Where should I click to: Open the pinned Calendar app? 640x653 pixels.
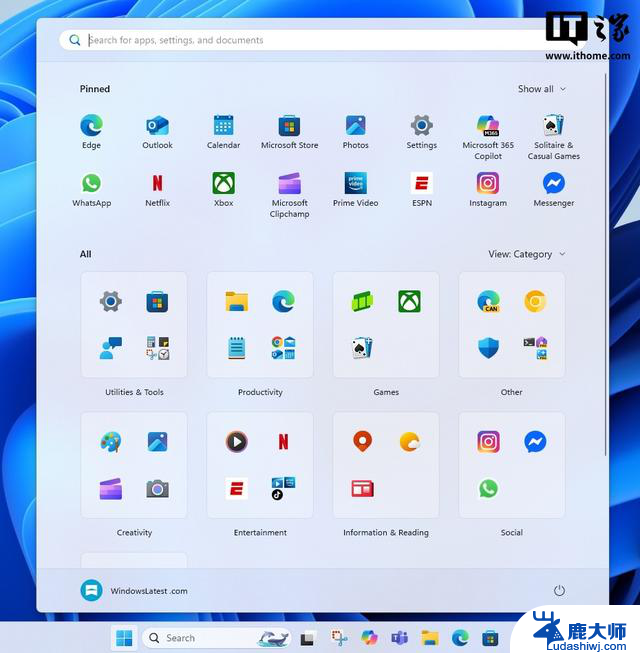[223, 132]
